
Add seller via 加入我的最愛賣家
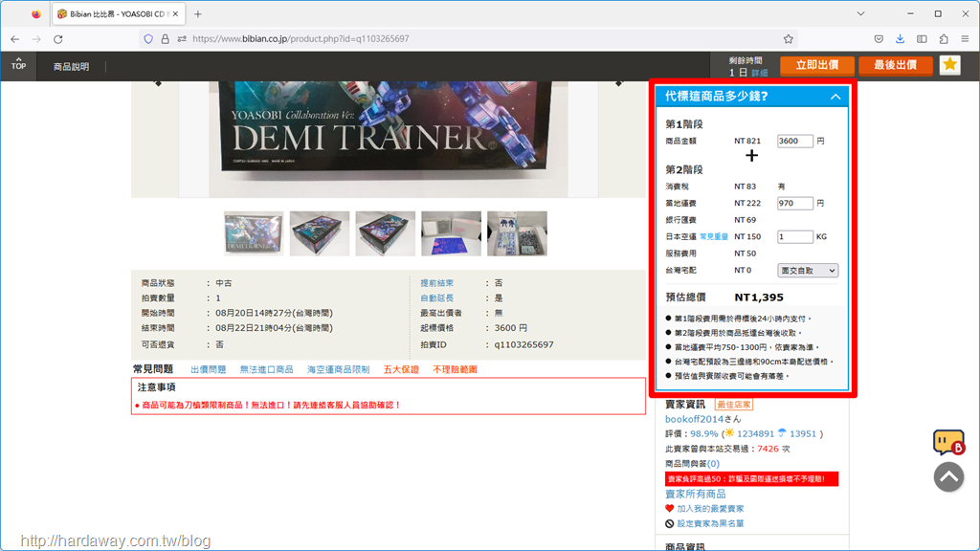pos(710,509)
